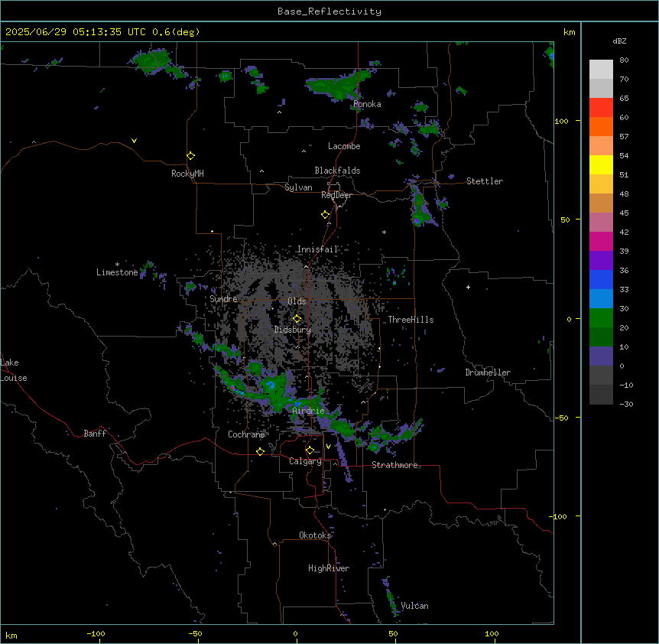Click the HighRiver city label
This screenshot has width=659, height=644.
coord(329,568)
